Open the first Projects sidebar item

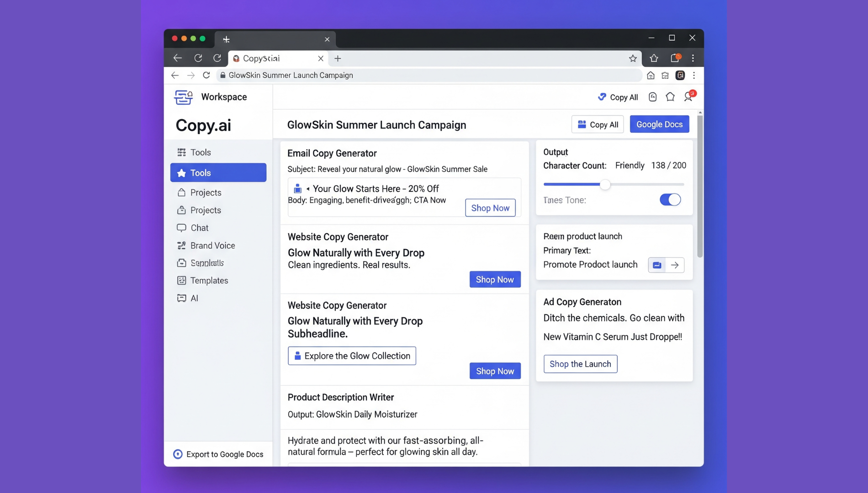[x=218, y=193]
